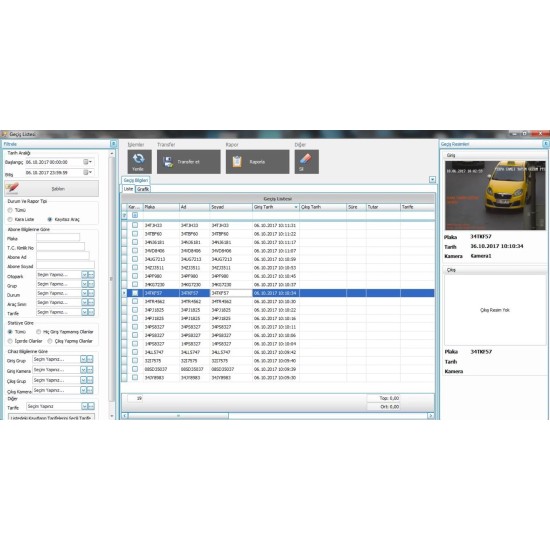Screen dimensions: 550x550
Task: Click the Giriş taxi camera image
Action: (495, 195)
